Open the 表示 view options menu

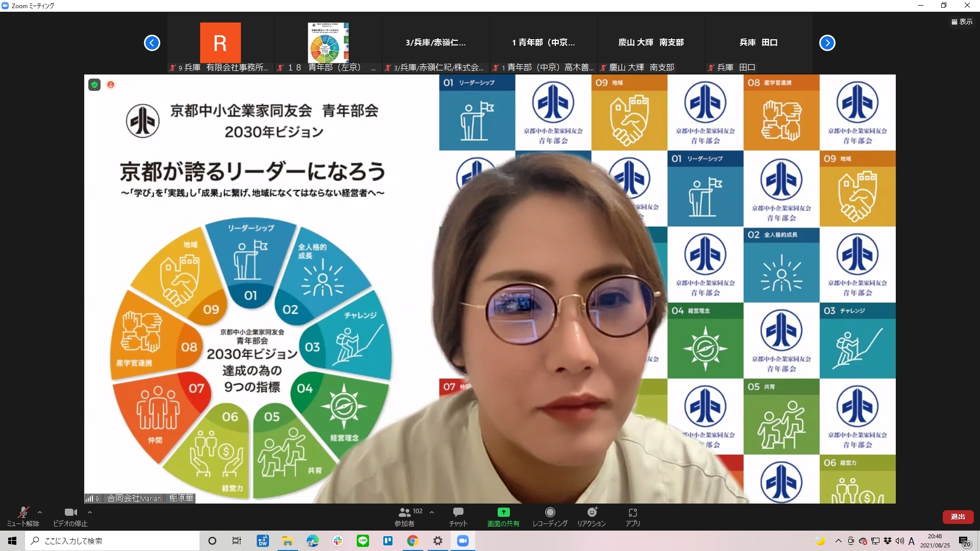click(962, 21)
